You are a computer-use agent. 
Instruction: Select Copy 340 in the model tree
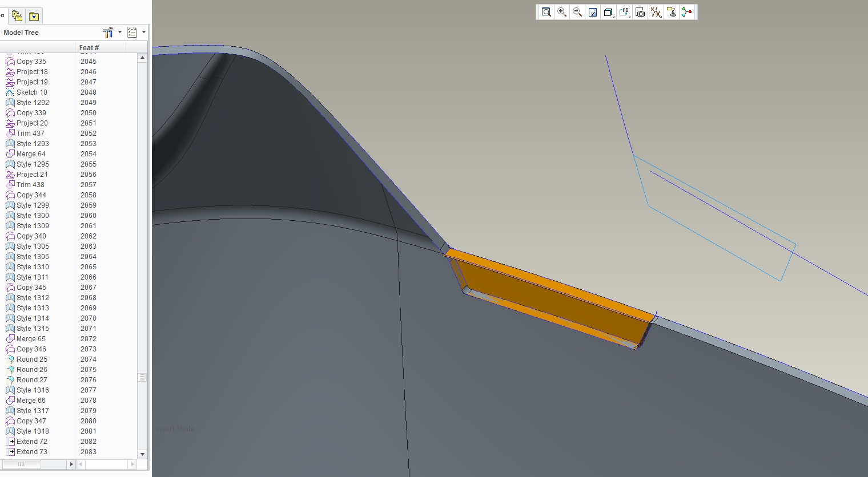31,236
